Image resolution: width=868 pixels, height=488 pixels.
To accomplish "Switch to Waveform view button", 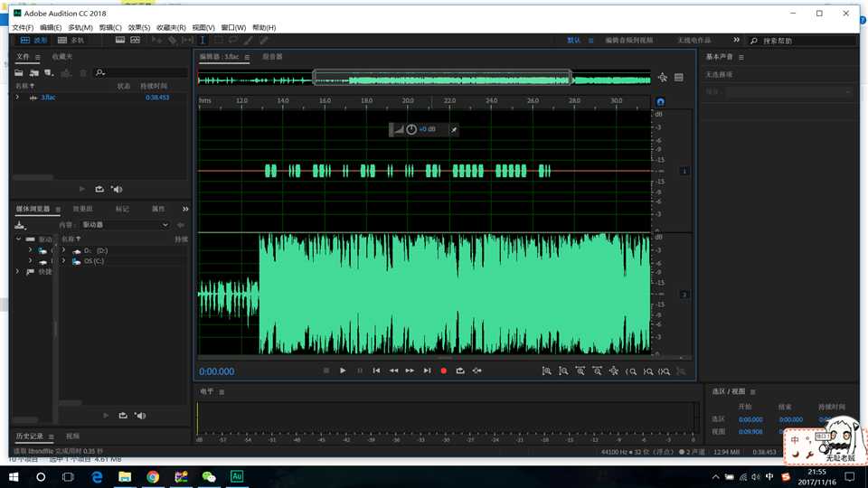I will [x=33, y=41].
